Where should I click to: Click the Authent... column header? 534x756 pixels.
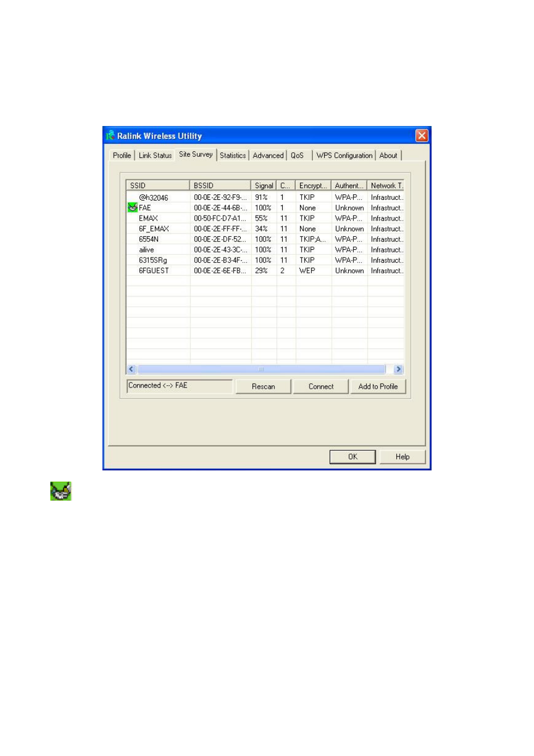(349, 185)
